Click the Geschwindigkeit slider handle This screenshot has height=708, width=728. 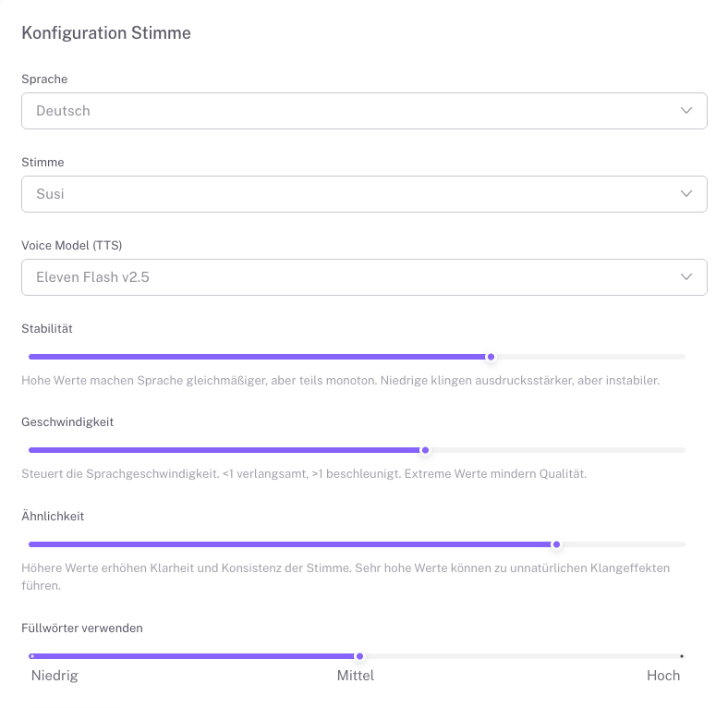click(426, 450)
